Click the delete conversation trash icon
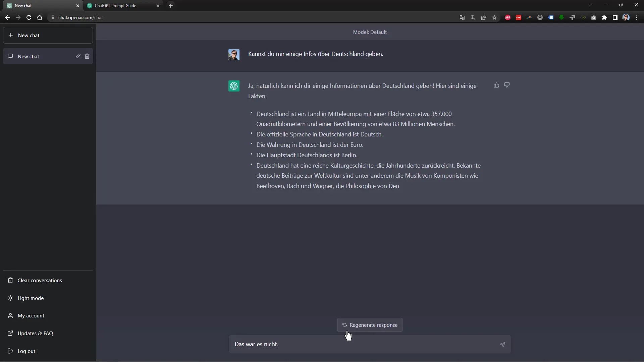644x362 pixels. click(87, 56)
